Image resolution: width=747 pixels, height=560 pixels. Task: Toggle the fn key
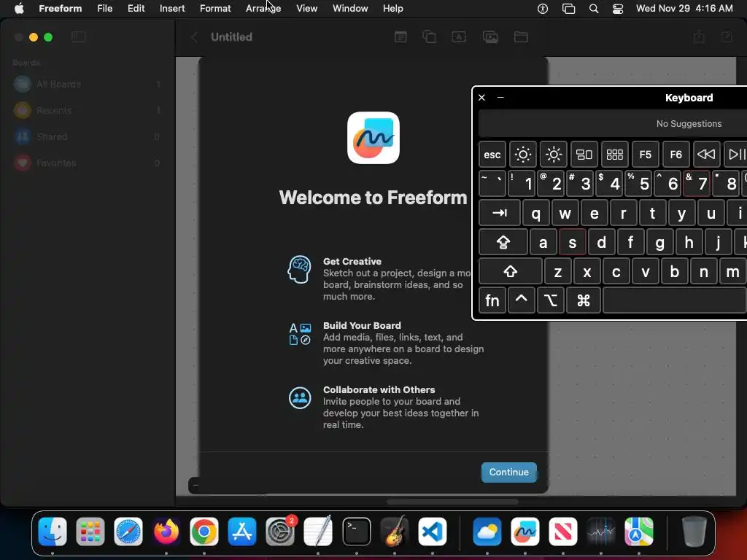(492, 300)
